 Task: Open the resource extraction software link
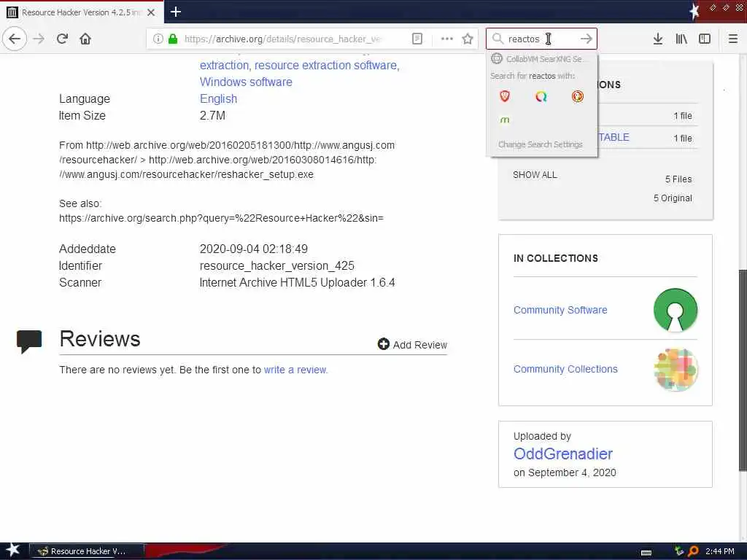(x=327, y=65)
